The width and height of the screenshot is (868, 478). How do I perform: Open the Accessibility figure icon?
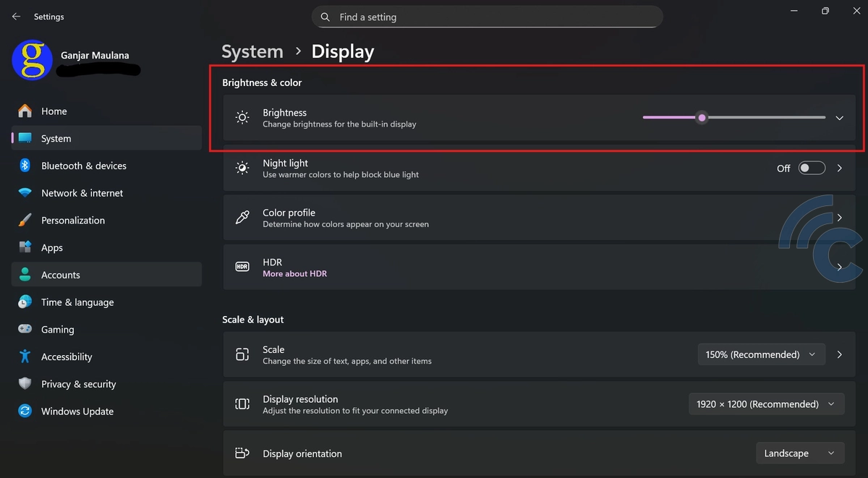(25, 357)
